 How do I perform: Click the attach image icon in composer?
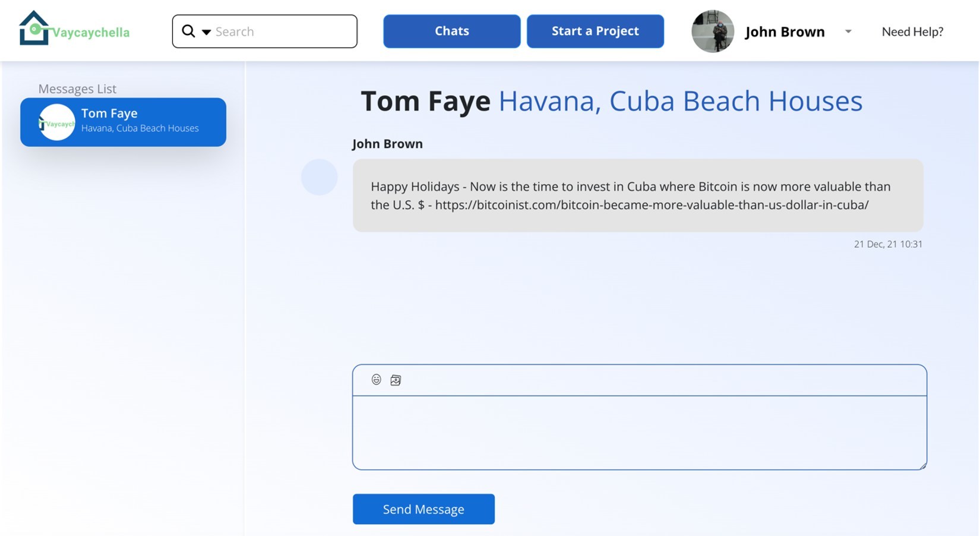pos(396,380)
